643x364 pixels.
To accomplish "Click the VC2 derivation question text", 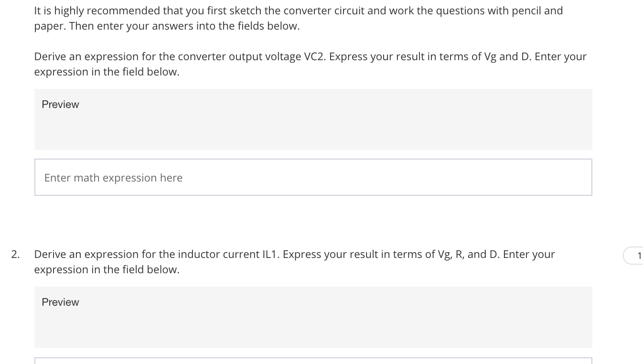I will coord(310,64).
